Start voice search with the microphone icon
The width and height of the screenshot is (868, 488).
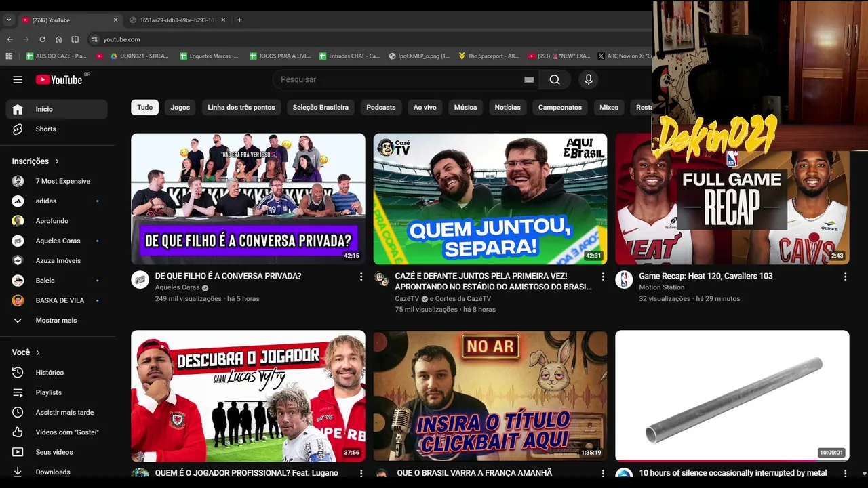pos(588,79)
